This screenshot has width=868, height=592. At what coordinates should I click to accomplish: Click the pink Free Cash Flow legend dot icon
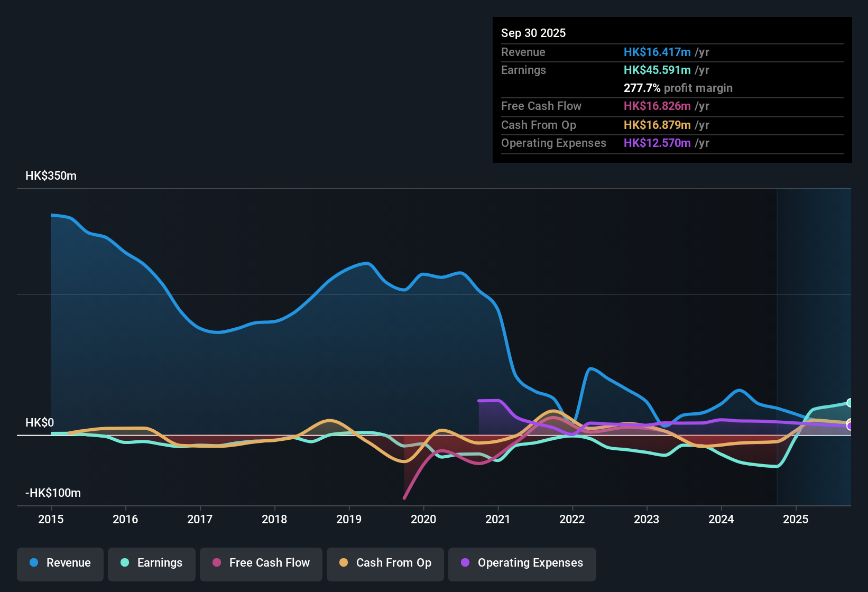(216, 563)
